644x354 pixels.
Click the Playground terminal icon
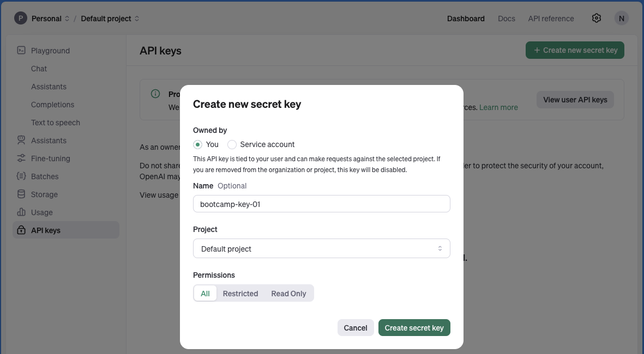[21, 51]
